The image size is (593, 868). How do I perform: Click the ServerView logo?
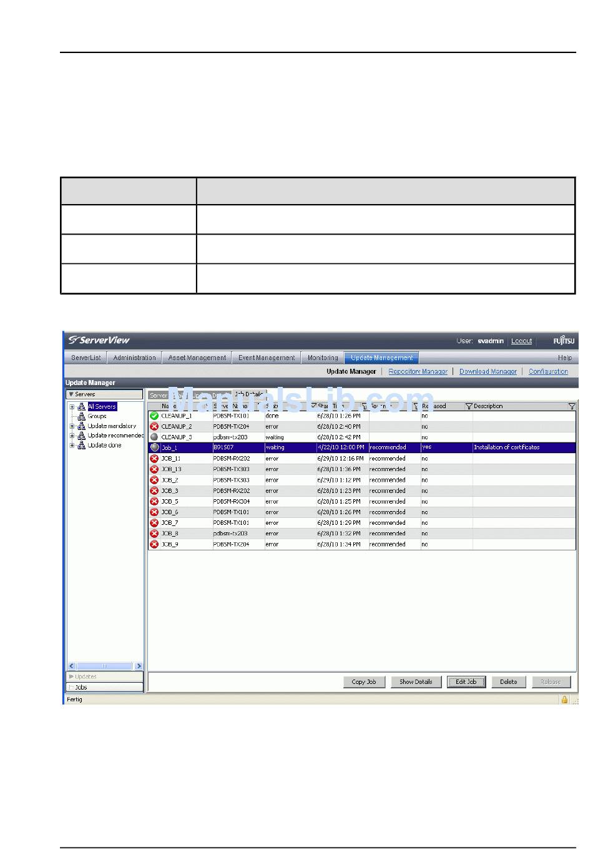99,340
